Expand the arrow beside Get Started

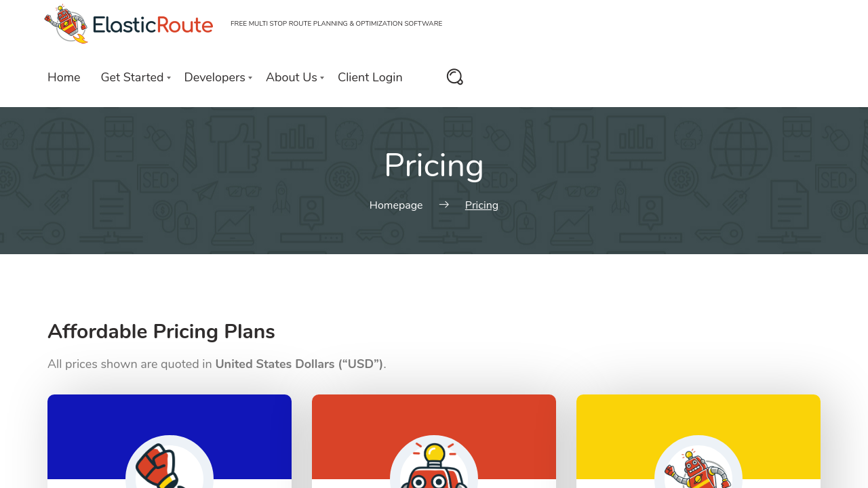[169, 78]
